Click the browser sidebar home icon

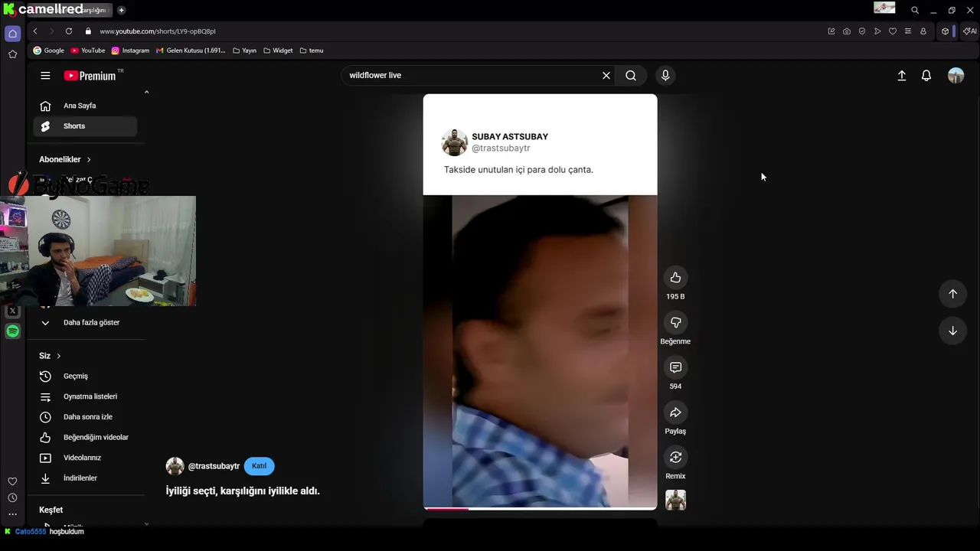(12, 34)
